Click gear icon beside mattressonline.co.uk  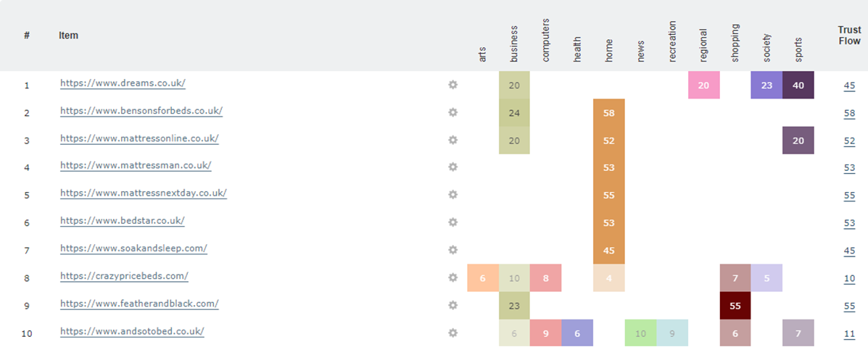click(453, 140)
